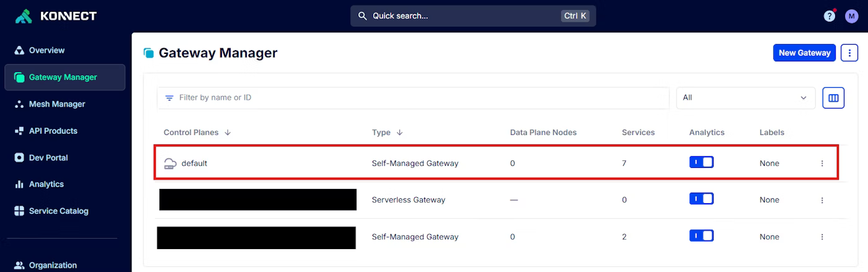
Task: Toggle analytics for the last Self-Managed Gateway
Action: [701, 236]
